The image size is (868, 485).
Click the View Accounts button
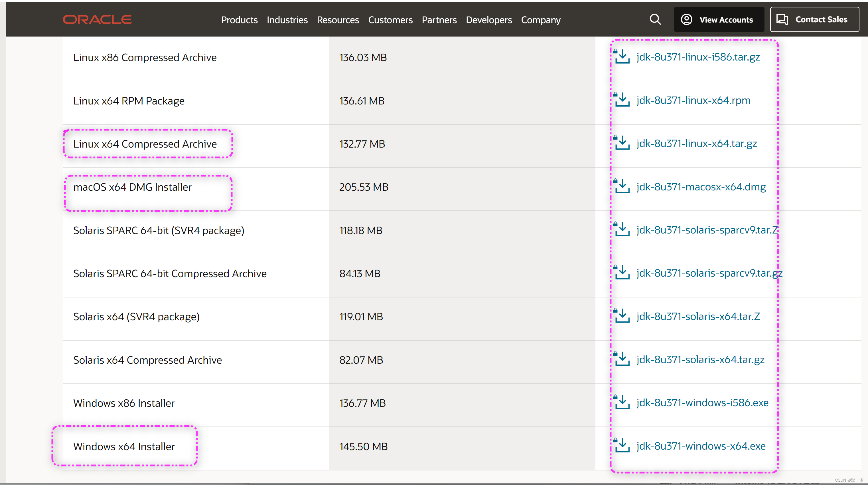(x=718, y=20)
